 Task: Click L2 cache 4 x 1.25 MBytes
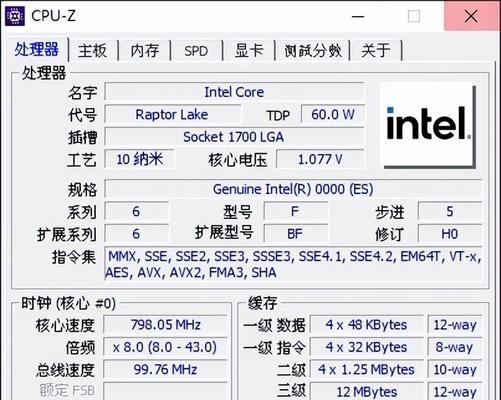(x=366, y=369)
